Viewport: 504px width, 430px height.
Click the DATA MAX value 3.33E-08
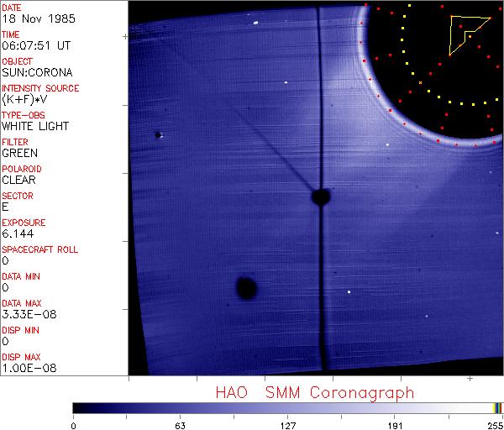pyautogui.click(x=25, y=315)
